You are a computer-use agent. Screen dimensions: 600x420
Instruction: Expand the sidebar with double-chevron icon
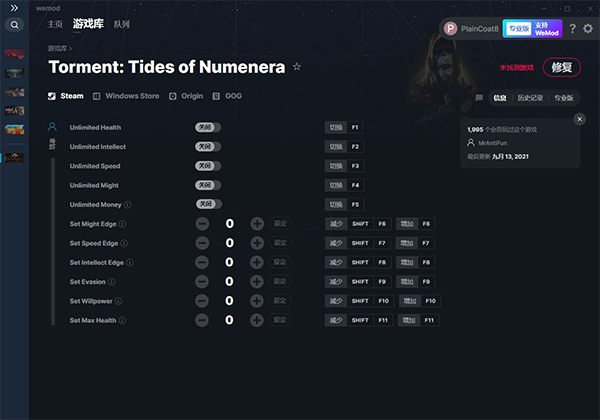click(x=14, y=8)
